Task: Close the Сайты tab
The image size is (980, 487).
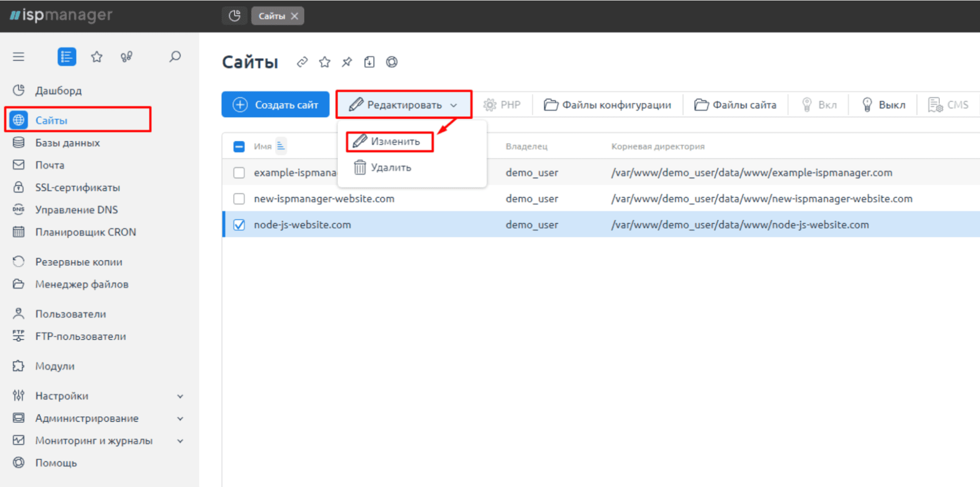Action: click(x=294, y=16)
